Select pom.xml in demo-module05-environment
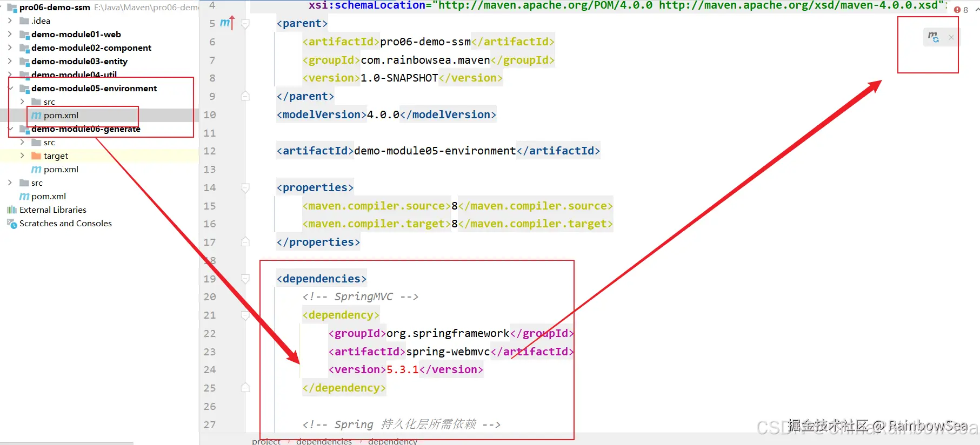The height and width of the screenshot is (445, 980). pos(61,115)
